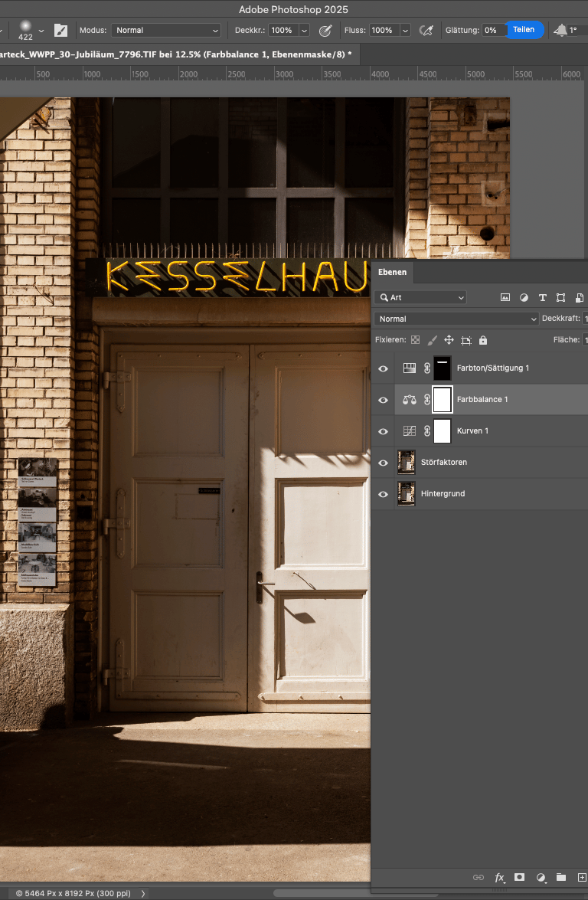Click the Störfaktoren layer thumbnail
Image resolution: width=588 pixels, height=900 pixels.
[x=406, y=462]
